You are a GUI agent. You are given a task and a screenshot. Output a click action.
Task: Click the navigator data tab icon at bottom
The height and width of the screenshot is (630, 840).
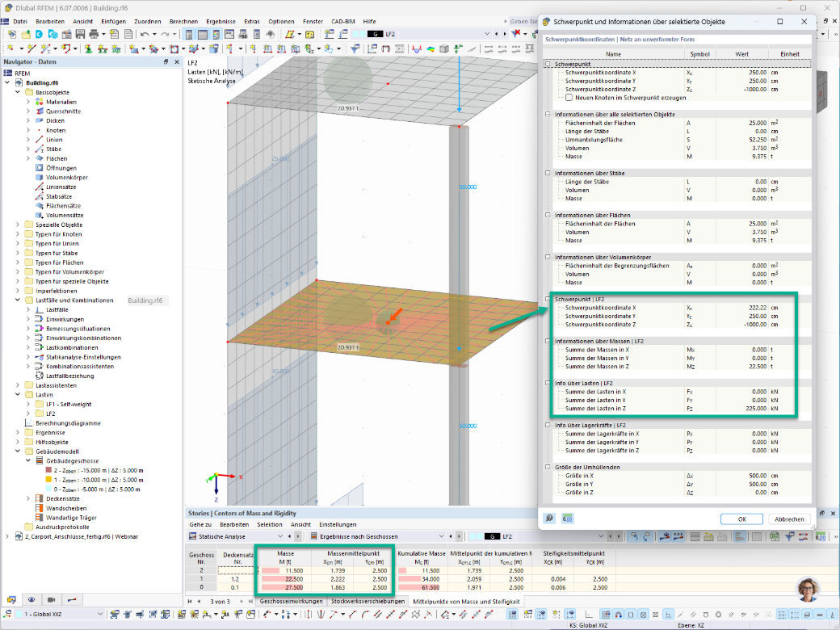click(11, 599)
